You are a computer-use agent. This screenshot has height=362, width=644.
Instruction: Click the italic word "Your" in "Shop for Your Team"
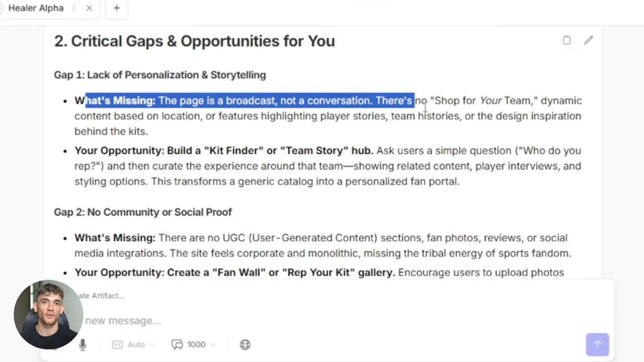point(491,101)
